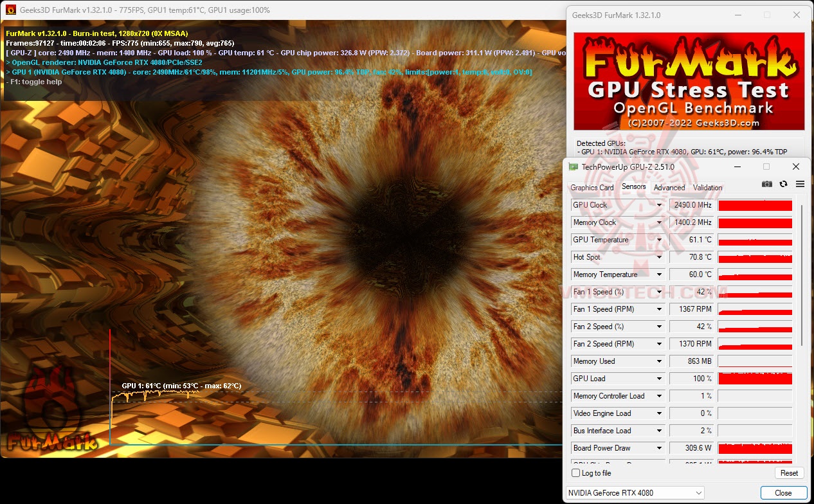Click the 'GPU 1: 61°C (min: 53°C - max: 62°C)' graph label
The image size is (814, 504).
pyautogui.click(x=181, y=386)
